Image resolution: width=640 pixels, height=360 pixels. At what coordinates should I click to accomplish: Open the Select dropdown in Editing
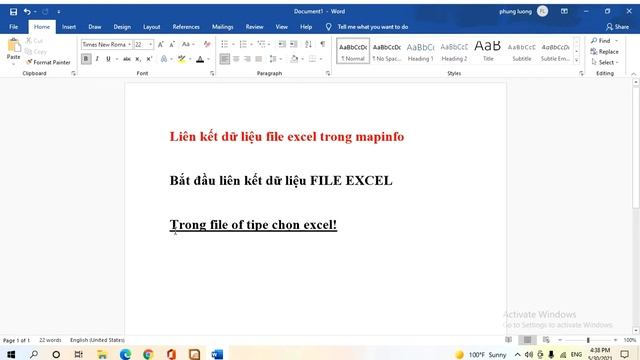click(605, 62)
